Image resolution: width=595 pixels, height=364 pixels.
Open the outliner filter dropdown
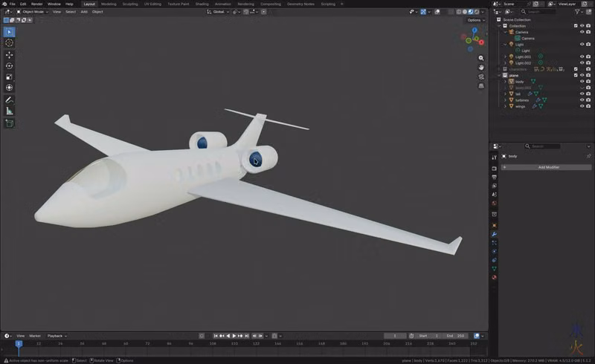point(579,12)
